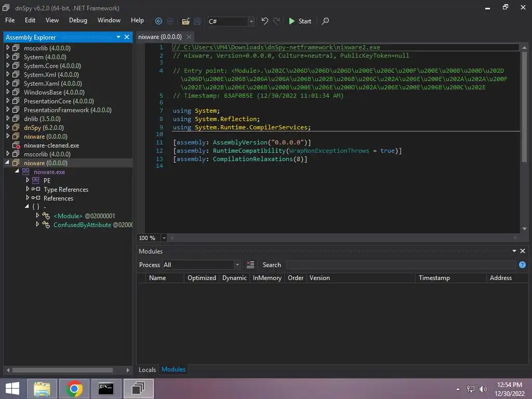Click the mscorlib (4.0.0.0) assembly icon at top
This screenshot has height=399, width=532.
click(x=16, y=48)
